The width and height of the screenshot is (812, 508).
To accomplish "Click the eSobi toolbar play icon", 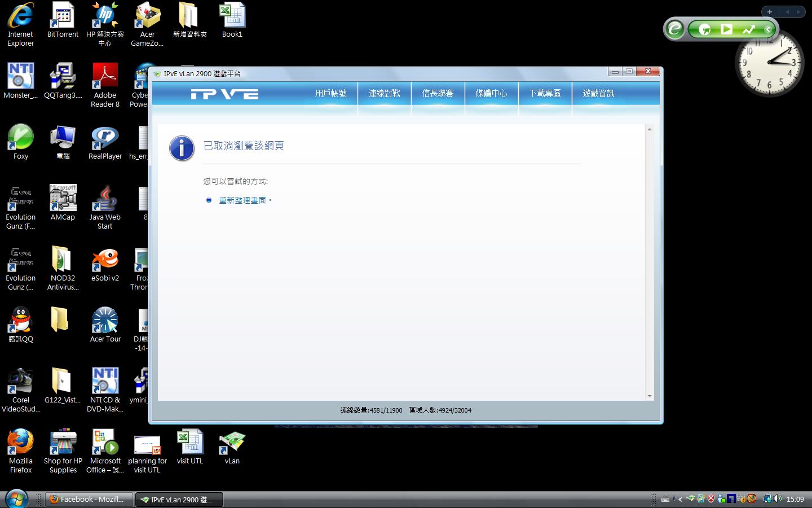I will tap(726, 29).
